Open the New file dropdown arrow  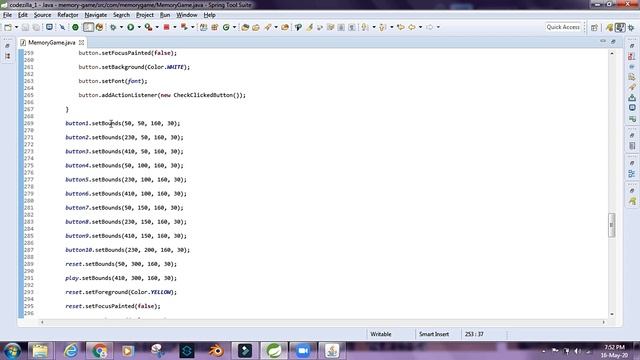[x=16, y=27]
